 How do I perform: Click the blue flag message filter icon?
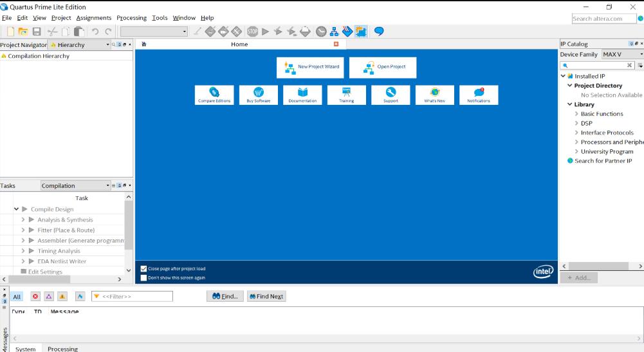[80, 296]
